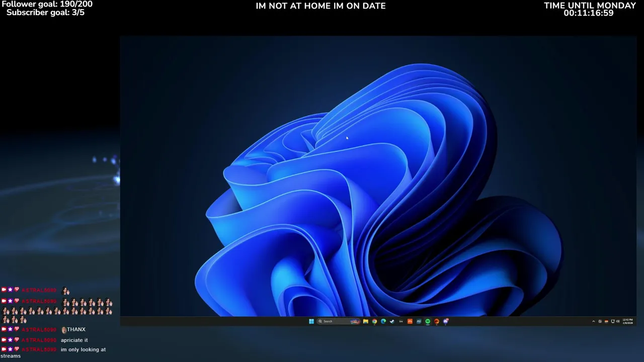The width and height of the screenshot is (644, 362).
Task: Click the "apriciate it" chat message
Action: tap(74, 340)
